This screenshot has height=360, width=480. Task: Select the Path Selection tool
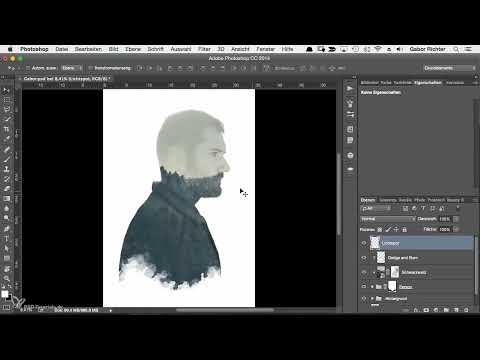pyautogui.click(x=6, y=248)
